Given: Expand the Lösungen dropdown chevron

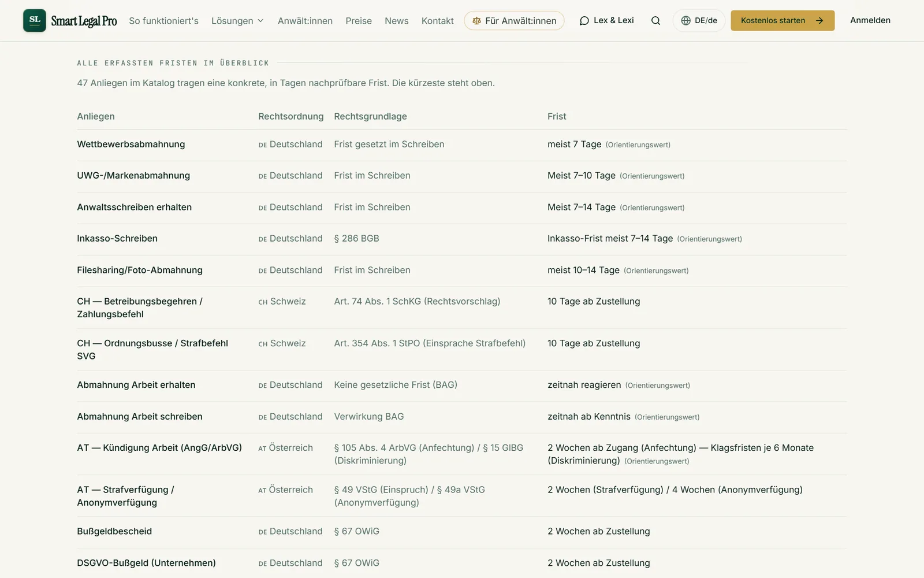Looking at the screenshot, I should 260,21.
